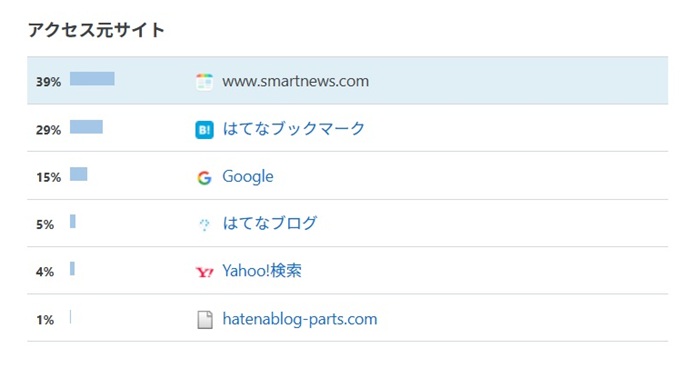Click the はてなブログ favicon icon
Viewport: 700px width, 378px height.
click(204, 224)
